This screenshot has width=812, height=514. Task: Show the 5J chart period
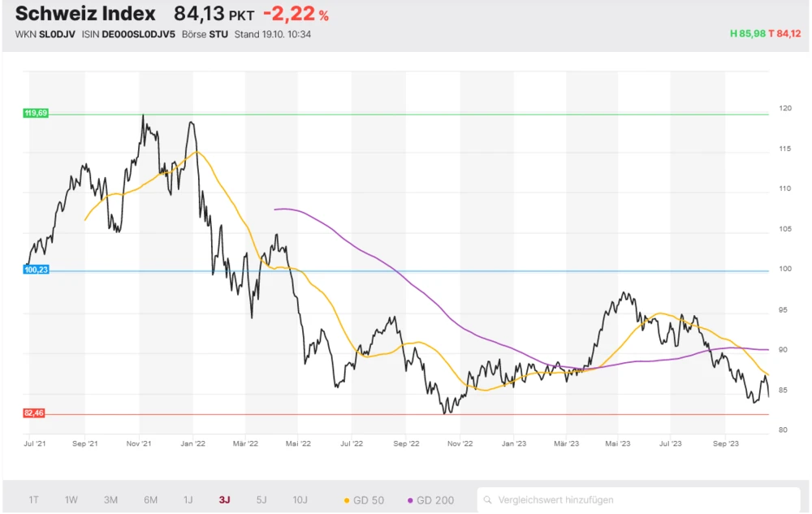tap(261, 500)
